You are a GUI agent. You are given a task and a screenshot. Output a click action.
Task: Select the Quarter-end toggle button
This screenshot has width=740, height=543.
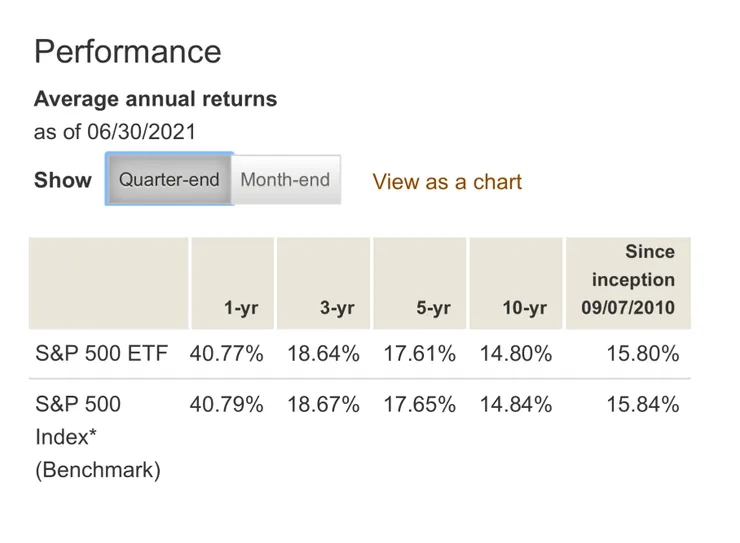(x=169, y=180)
